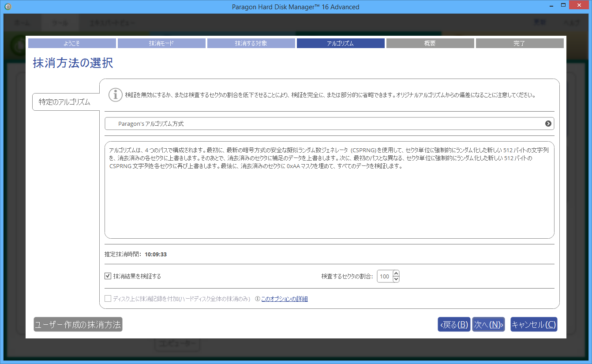Open the このオプションの詳細 link
The width and height of the screenshot is (592, 364).
pos(284,299)
